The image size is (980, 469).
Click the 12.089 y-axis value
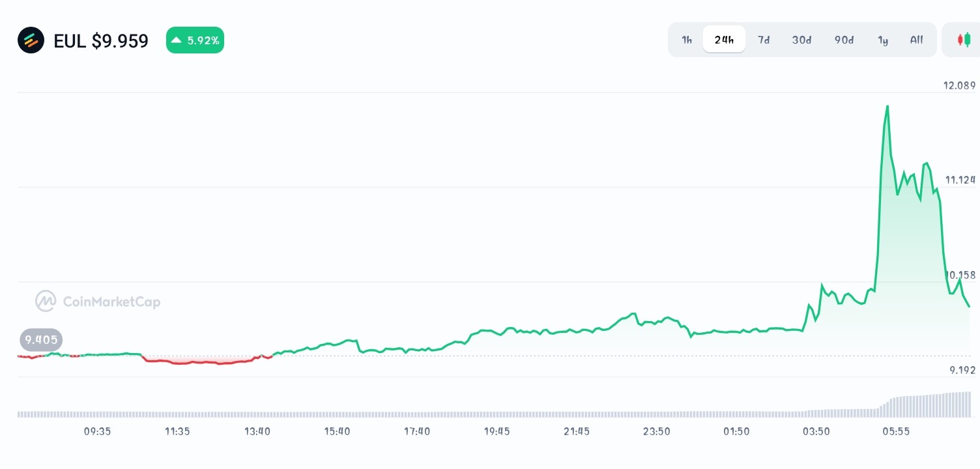(x=959, y=85)
